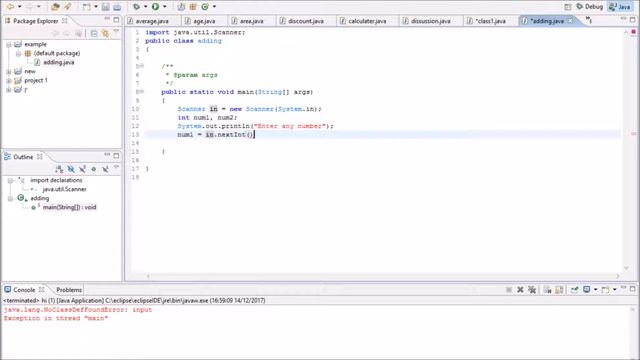Screen dimensions: 640x360
Task: Click the Print toolbar icon
Action: (117, 7)
